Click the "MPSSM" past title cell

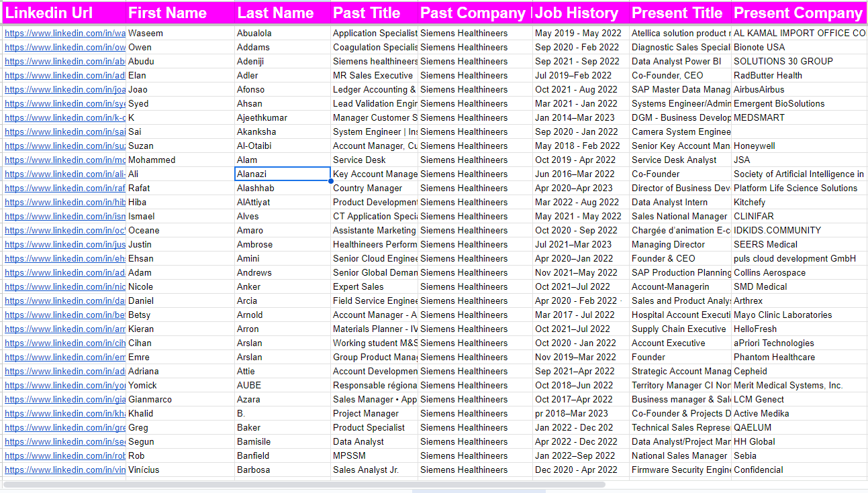(x=373, y=456)
